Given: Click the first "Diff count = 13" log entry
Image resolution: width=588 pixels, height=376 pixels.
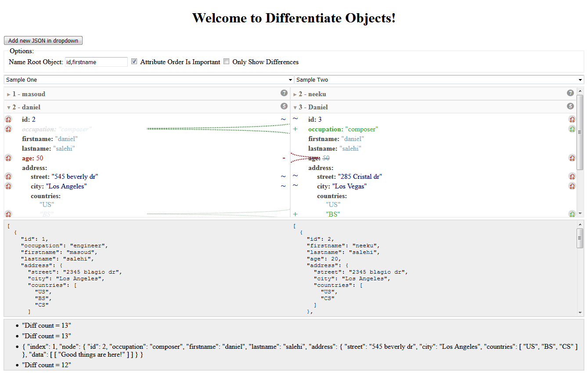Looking at the screenshot, I should [47, 325].
